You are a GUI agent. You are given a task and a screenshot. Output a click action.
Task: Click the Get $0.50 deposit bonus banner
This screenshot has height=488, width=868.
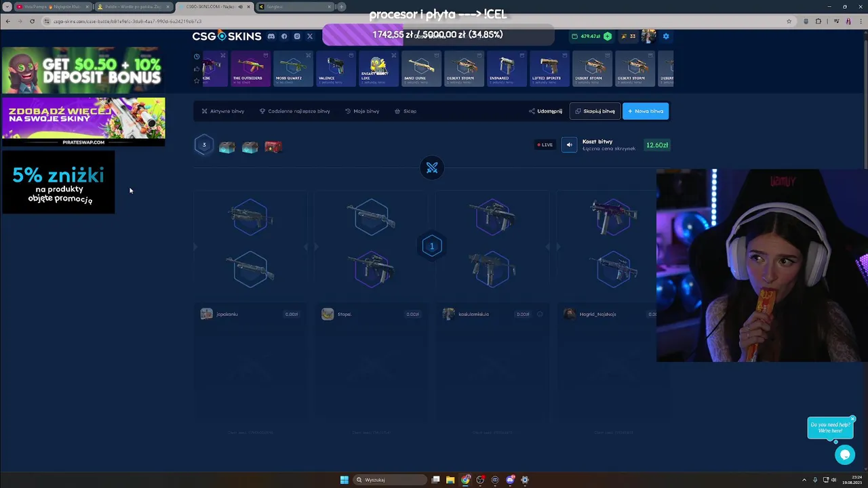82,70
